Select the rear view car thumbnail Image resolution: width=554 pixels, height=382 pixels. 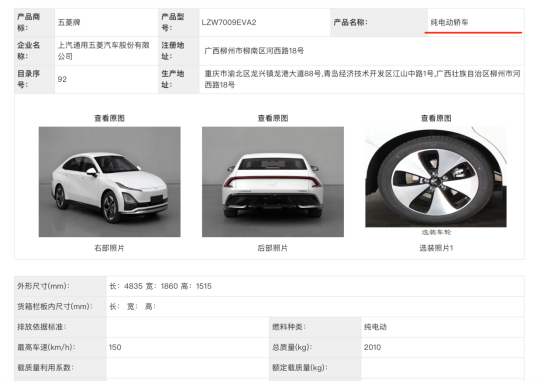point(273,182)
